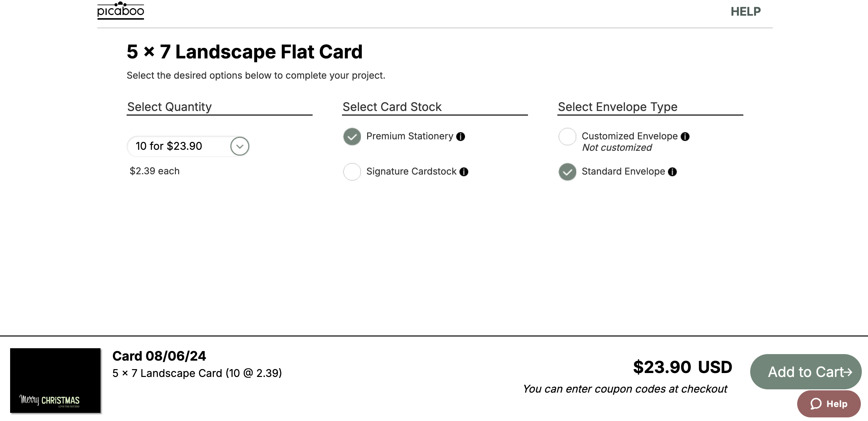Click the Signature Cardstock label text
Viewport: 868px width, 421px height.
point(411,172)
